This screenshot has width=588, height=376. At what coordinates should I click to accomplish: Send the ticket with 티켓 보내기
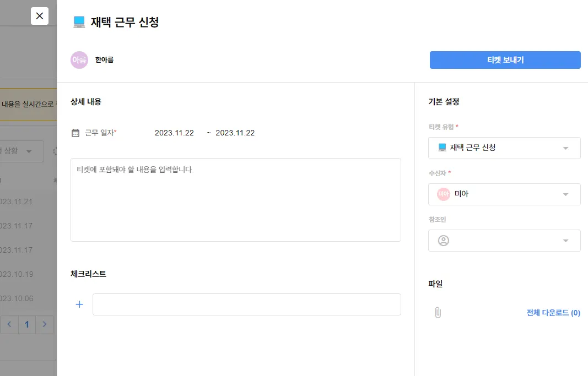(x=505, y=60)
